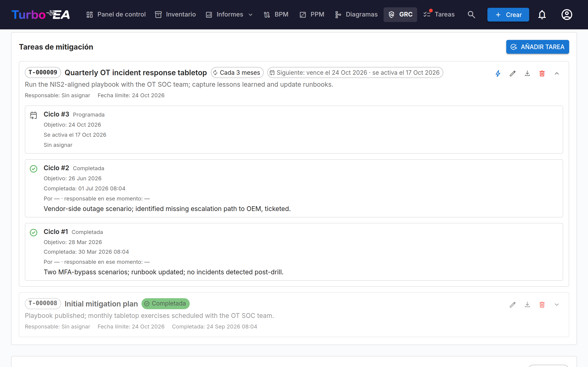Open the notifications bell
Image resolution: width=588 pixels, height=367 pixels.
(x=542, y=14)
